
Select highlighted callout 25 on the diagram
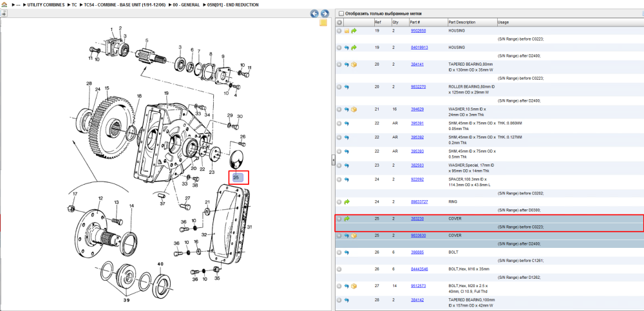(238, 178)
